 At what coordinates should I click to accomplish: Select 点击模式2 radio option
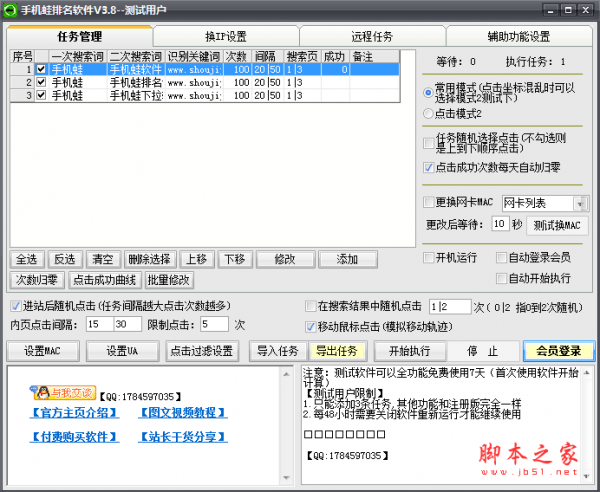(428, 116)
